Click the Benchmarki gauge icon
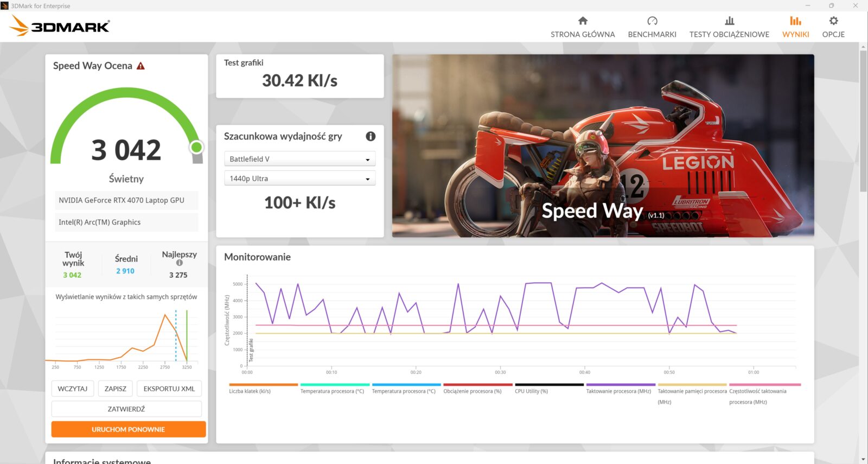Image resolution: width=868 pixels, height=464 pixels. 652,21
